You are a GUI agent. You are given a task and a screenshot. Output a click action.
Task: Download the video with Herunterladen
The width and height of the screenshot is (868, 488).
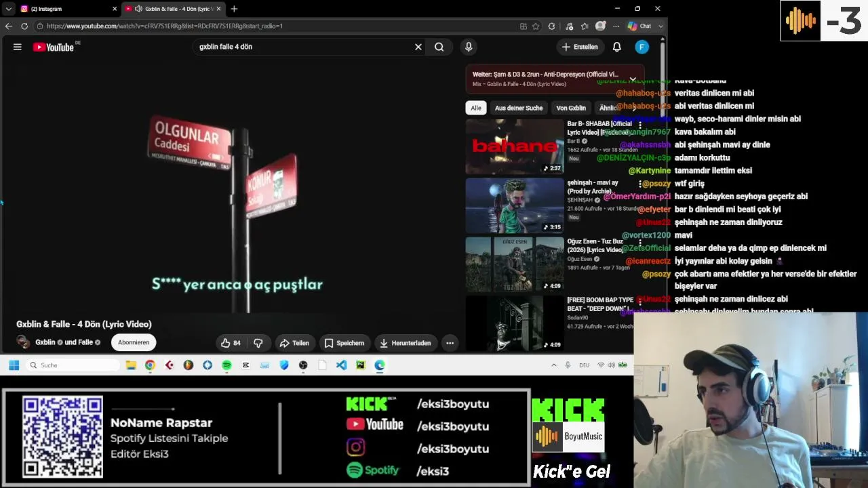pyautogui.click(x=406, y=343)
